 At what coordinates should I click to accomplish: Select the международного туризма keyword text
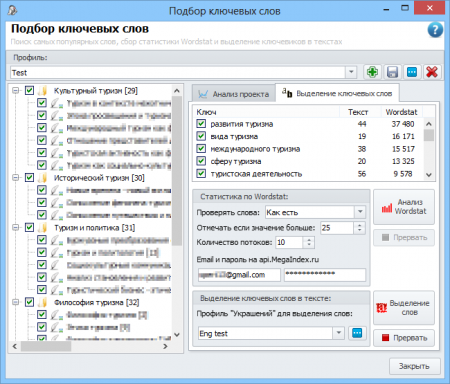[255, 149]
